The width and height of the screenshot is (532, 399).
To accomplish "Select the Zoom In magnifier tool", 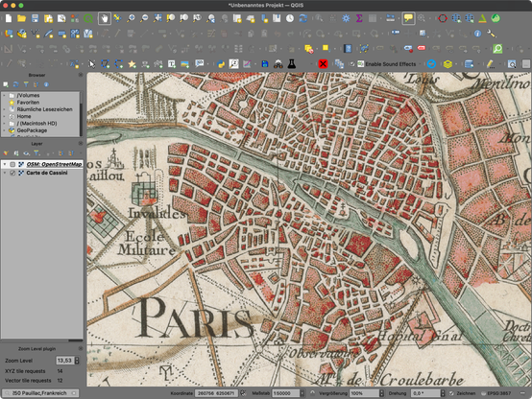I will tap(131, 18).
